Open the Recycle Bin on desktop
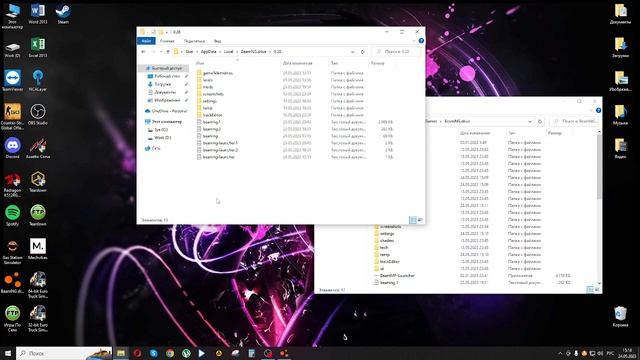This screenshot has height=360, width=640. [620, 317]
